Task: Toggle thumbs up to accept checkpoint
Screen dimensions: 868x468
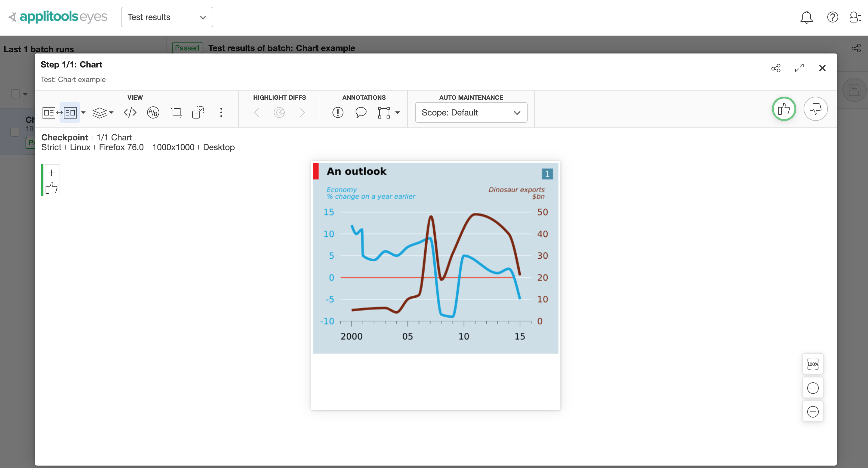Action: (x=784, y=109)
